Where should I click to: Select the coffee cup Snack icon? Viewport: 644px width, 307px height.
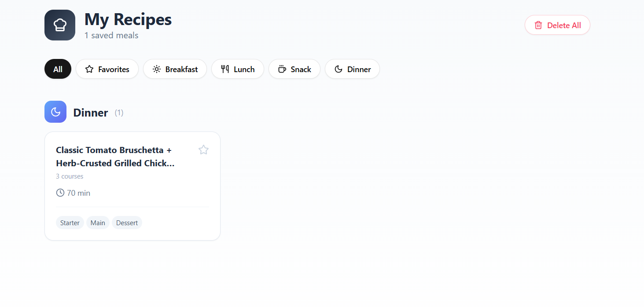(282, 69)
